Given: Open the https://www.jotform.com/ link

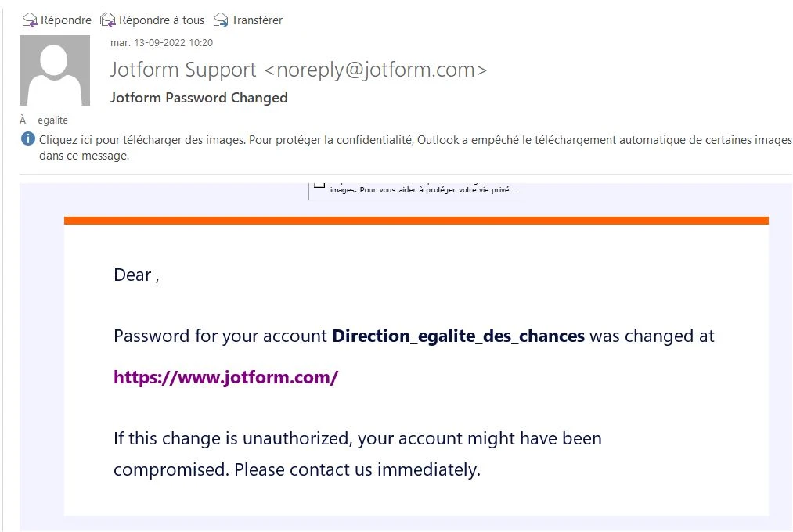Looking at the screenshot, I should [x=225, y=377].
